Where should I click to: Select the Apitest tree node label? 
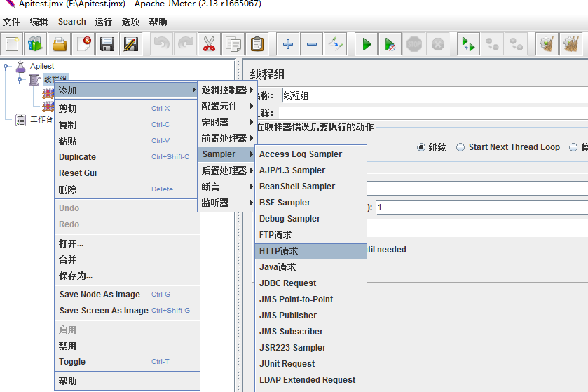(x=42, y=67)
